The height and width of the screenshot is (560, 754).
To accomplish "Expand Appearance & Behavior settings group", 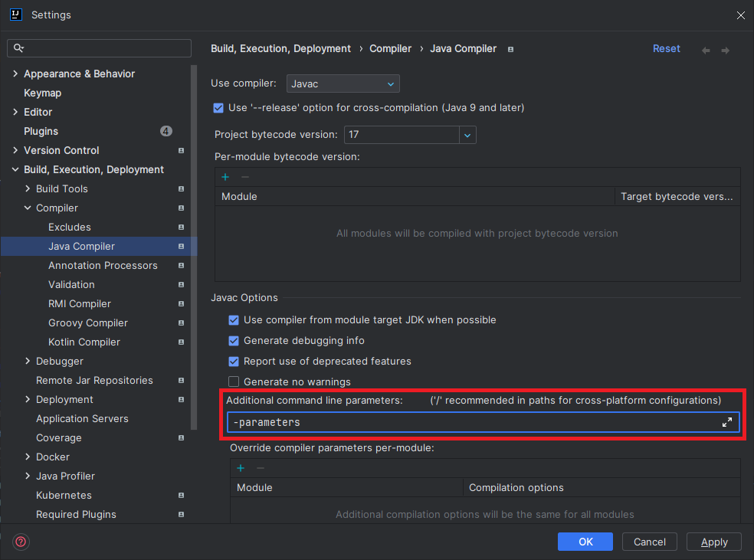I will coord(15,74).
